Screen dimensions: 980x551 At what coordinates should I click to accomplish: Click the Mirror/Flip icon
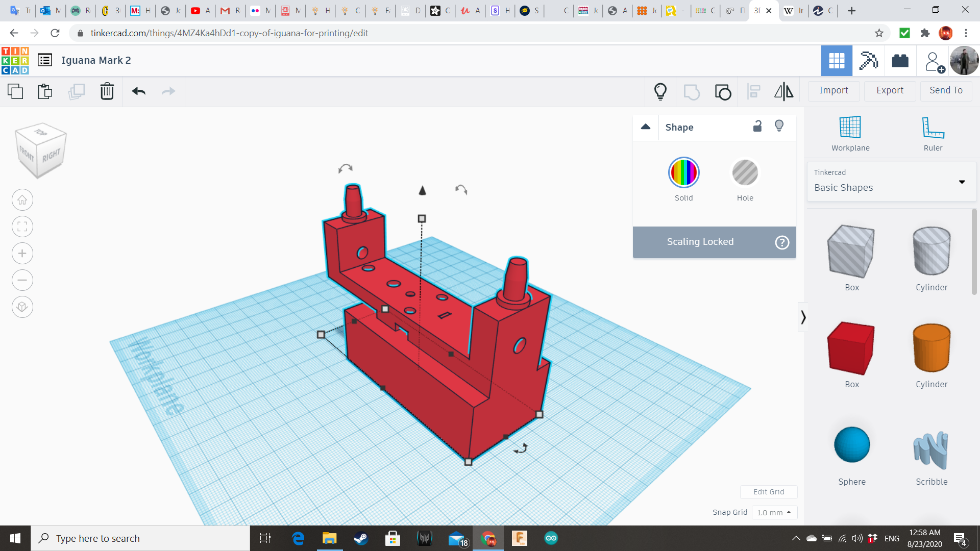click(783, 91)
